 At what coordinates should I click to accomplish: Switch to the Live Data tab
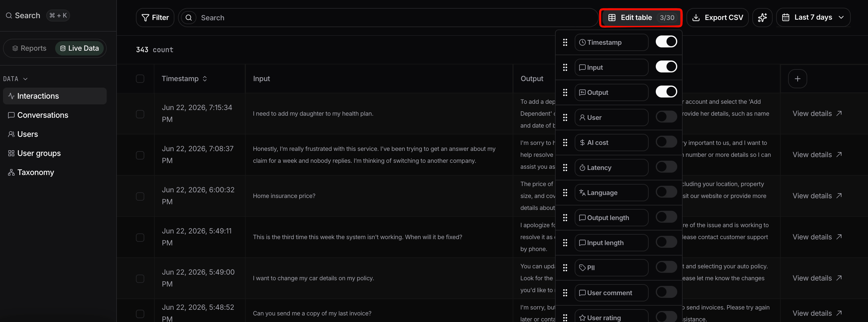[80, 48]
